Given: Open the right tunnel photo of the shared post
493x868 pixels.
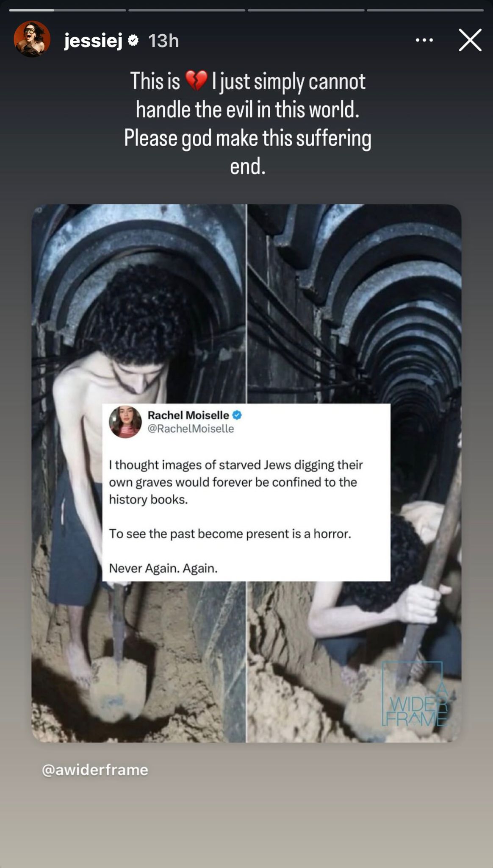Looking at the screenshot, I should (354, 473).
